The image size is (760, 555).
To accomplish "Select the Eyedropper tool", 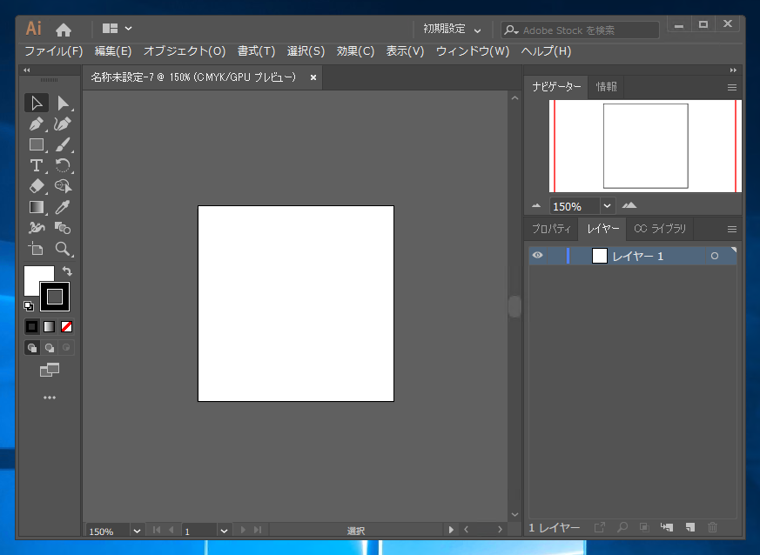I will [63, 207].
